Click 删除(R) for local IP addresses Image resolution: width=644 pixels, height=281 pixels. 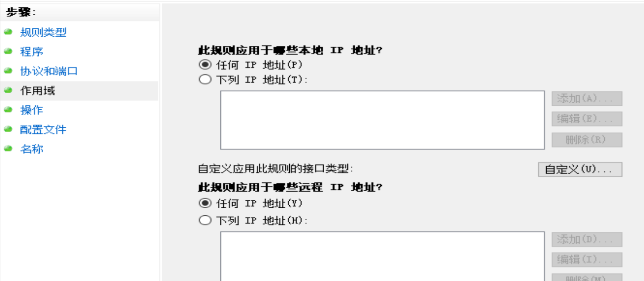(586, 140)
